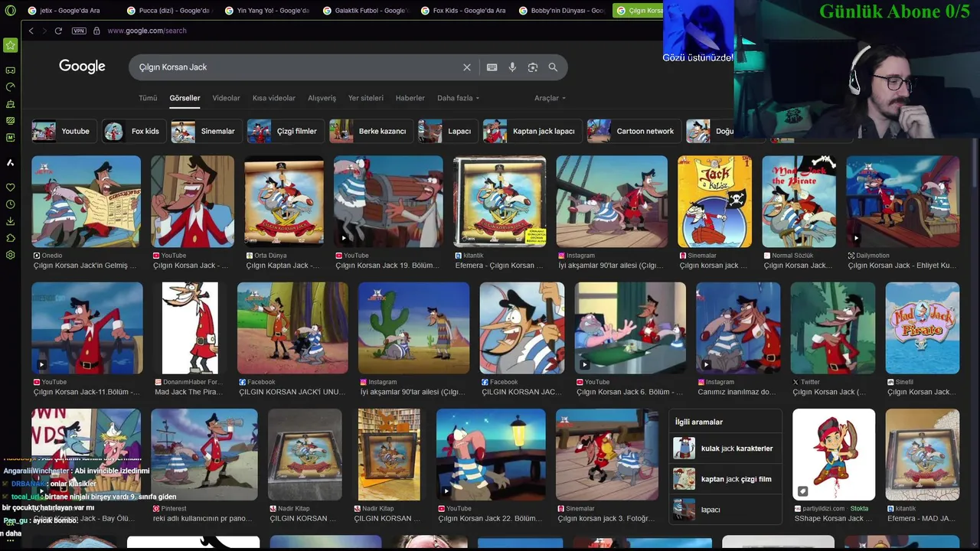
Task: Open History clock icon in sidebar
Action: point(10,204)
